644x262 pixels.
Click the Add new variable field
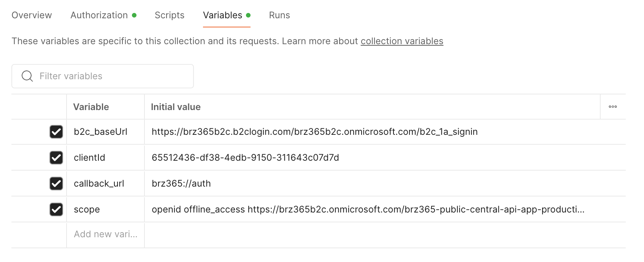105,234
